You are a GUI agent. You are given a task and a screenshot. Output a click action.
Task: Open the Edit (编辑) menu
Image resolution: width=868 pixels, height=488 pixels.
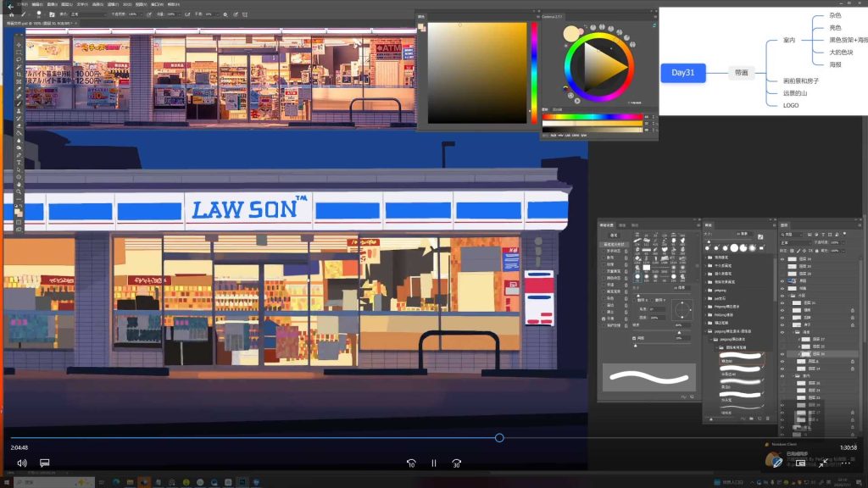coord(37,4)
